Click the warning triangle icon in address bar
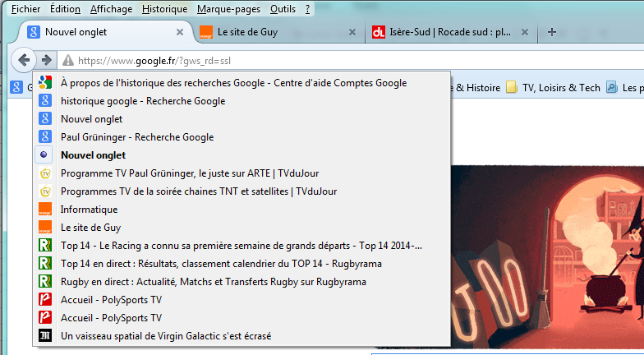The height and width of the screenshot is (355, 644). pos(67,60)
